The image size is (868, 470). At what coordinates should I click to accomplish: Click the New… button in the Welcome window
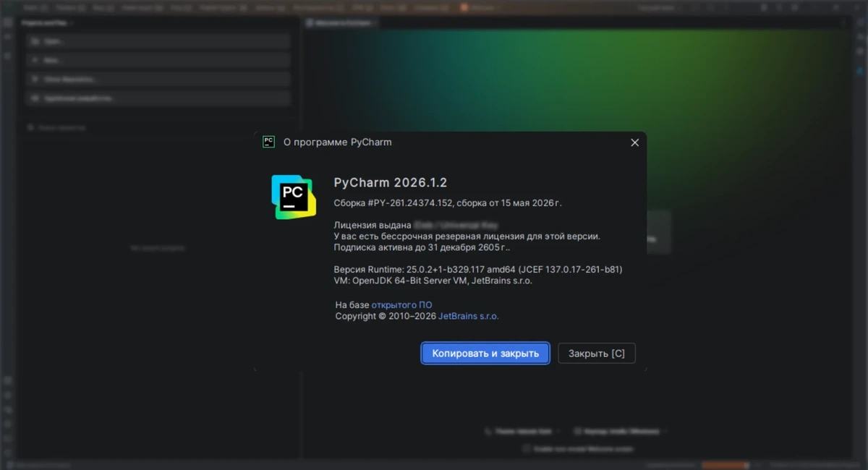point(158,60)
